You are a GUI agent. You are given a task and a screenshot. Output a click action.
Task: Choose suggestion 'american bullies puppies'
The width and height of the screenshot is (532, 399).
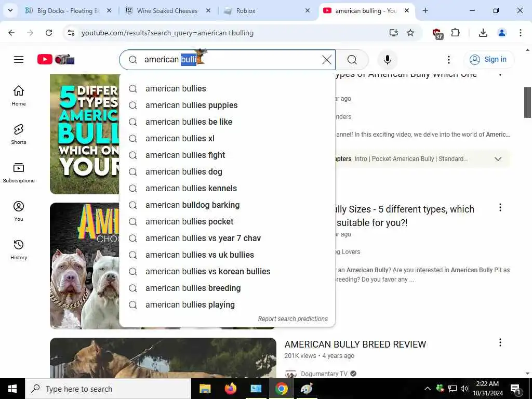click(x=228, y=105)
